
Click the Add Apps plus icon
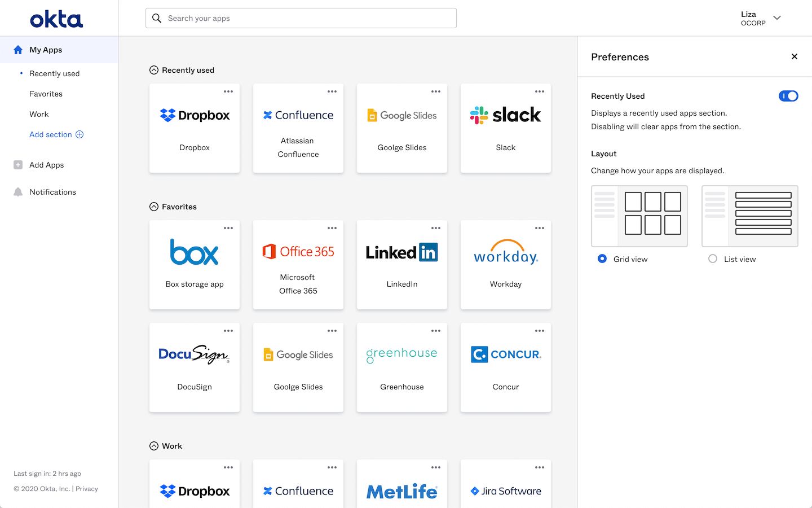[x=18, y=165]
